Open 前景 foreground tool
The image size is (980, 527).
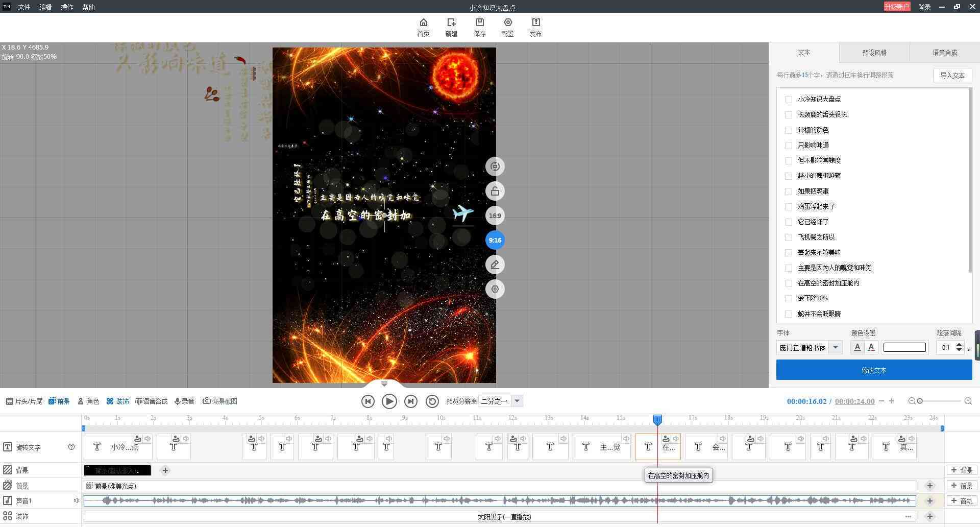(x=59, y=401)
